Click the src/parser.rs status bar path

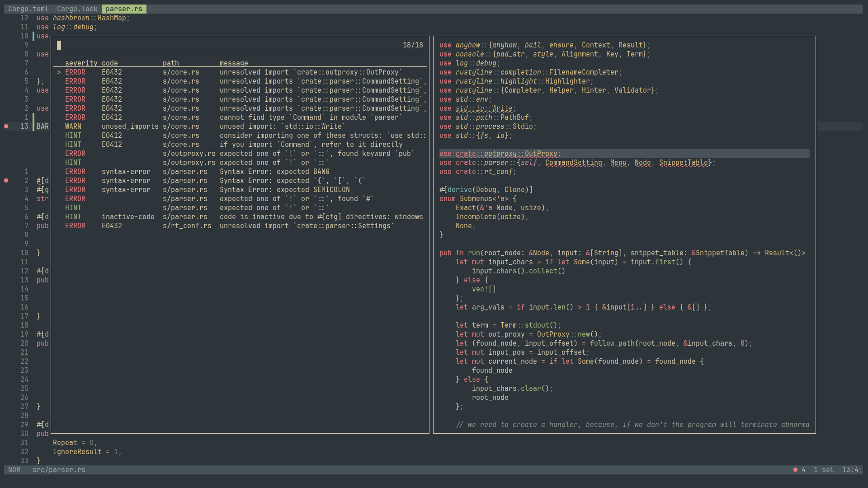coord(59,470)
